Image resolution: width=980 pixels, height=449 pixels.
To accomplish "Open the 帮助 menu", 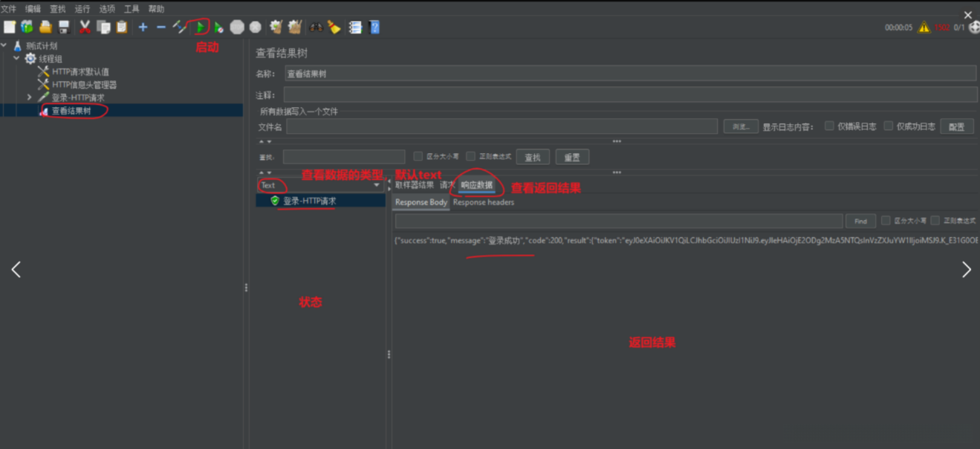I will click(x=156, y=9).
